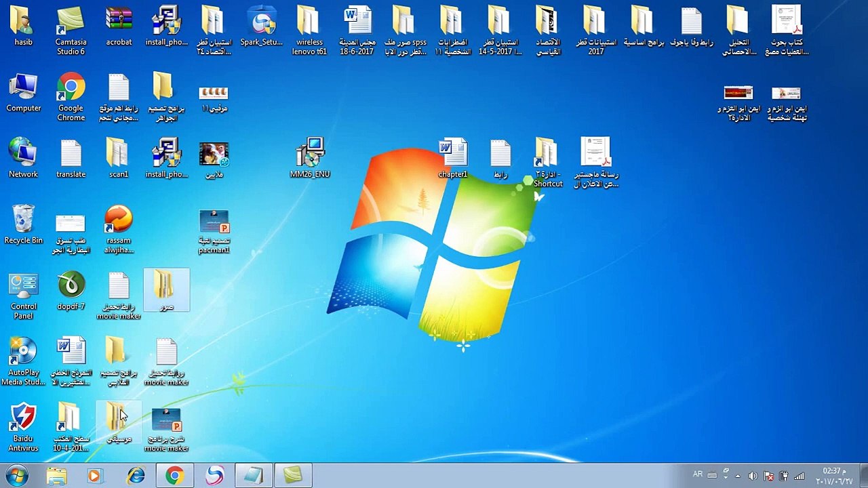The height and width of the screenshot is (488, 868).
Task: Select the rassam alwjiha... icon
Action: 119,229
